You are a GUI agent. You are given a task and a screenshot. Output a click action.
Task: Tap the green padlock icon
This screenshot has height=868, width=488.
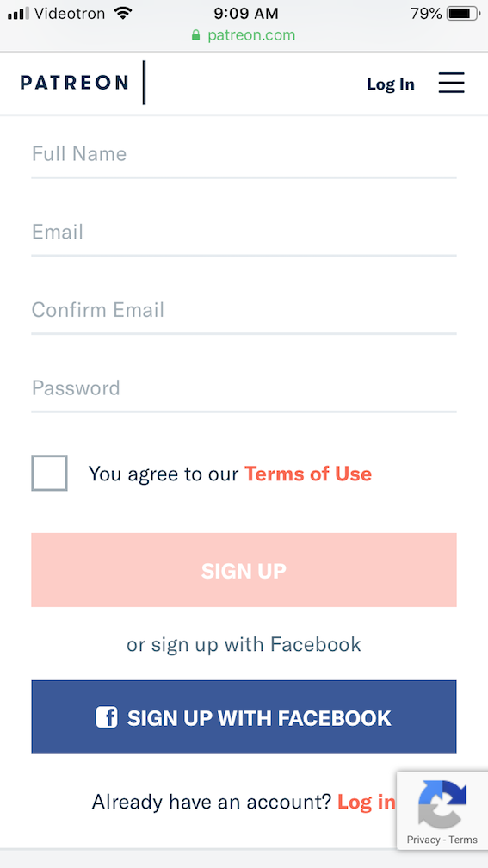click(x=195, y=35)
